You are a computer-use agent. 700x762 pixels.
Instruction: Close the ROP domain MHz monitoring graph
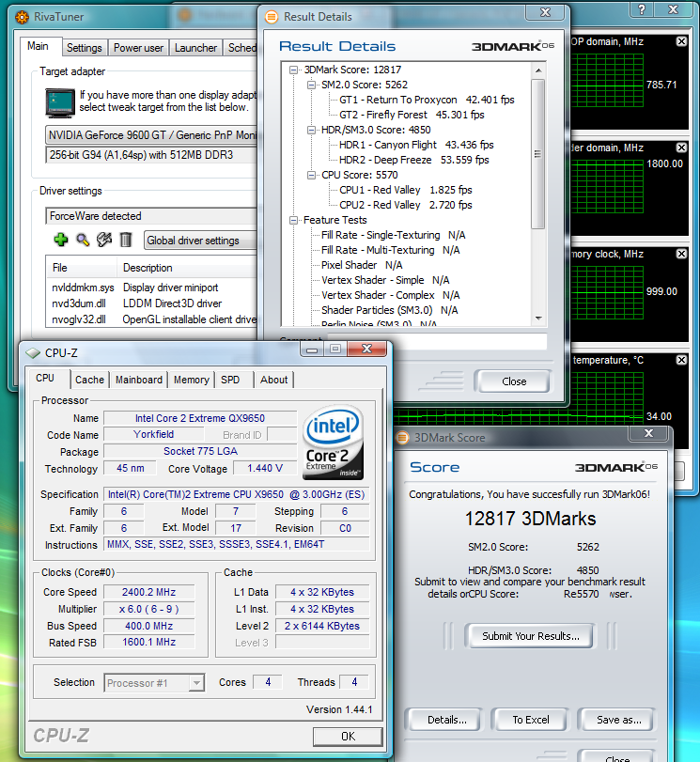pyautogui.click(x=681, y=41)
